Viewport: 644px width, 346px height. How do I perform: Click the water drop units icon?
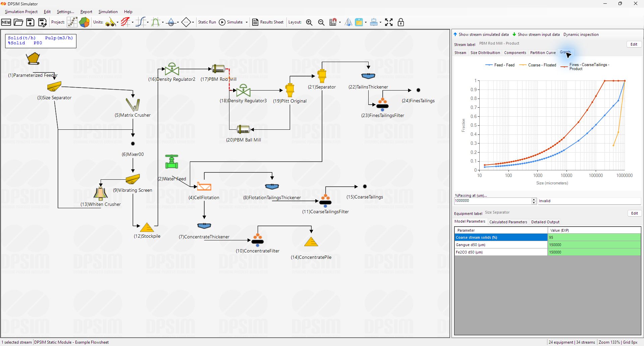pos(171,22)
